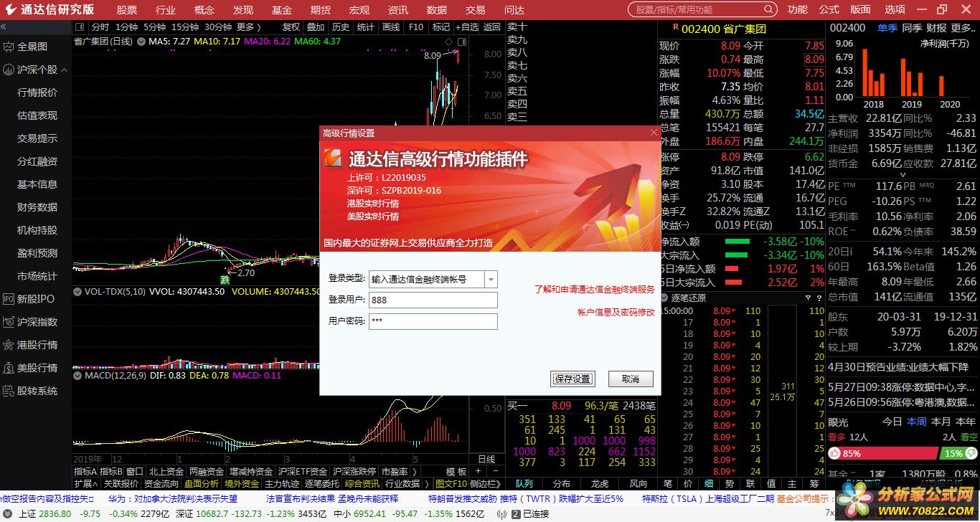This screenshot has height=522, width=980.
Task: Select the 单季 tab
Action: pyautogui.click(x=887, y=28)
